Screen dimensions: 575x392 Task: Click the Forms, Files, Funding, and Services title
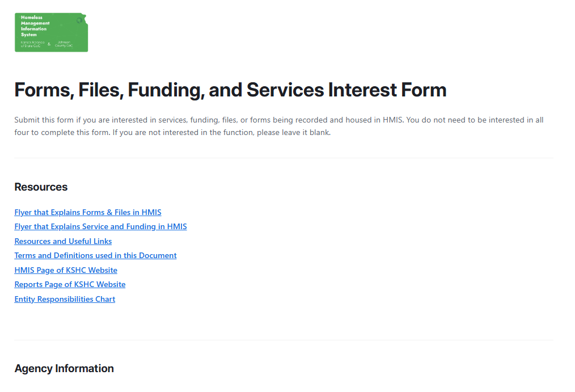tap(230, 90)
